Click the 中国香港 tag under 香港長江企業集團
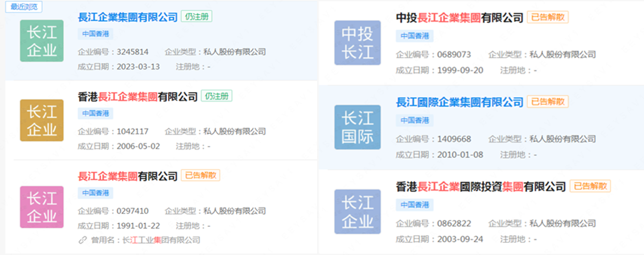 (95, 114)
